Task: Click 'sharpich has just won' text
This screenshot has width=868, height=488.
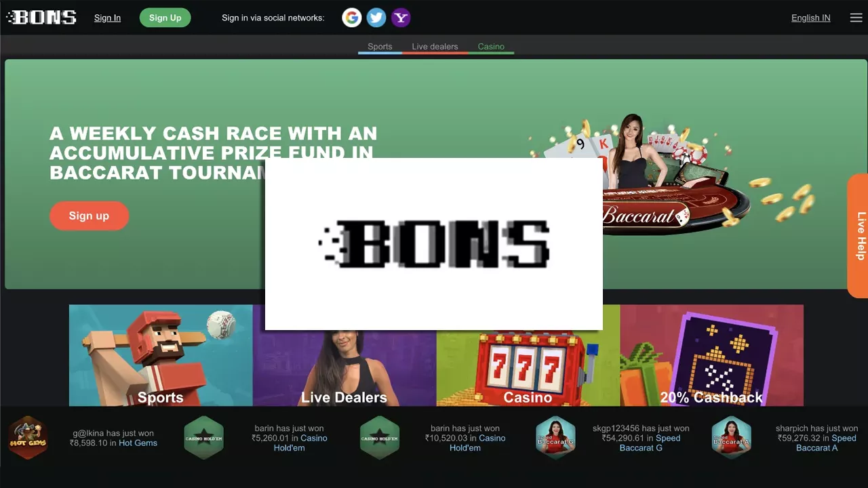Action: 816,428
